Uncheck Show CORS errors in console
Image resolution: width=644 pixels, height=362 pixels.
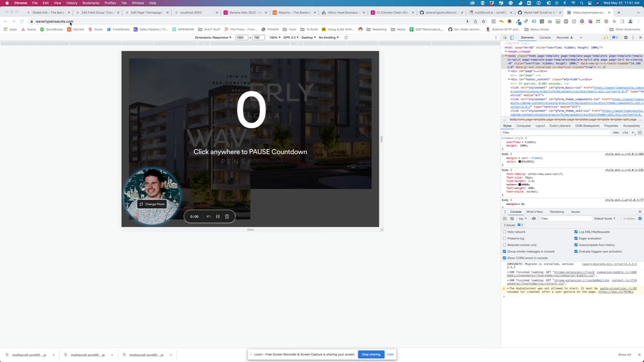pos(505,258)
